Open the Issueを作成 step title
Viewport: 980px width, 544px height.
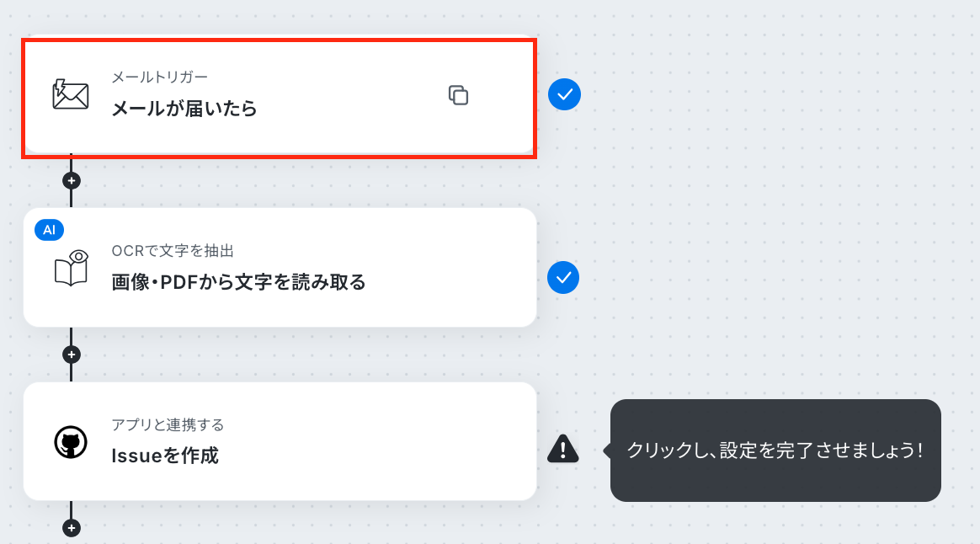[x=165, y=456]
